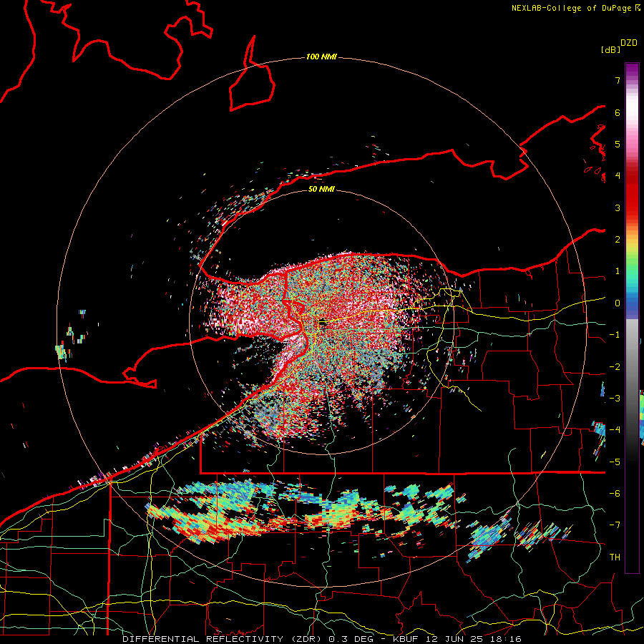Click the 1 value on color scale

[x=618, y=271]
